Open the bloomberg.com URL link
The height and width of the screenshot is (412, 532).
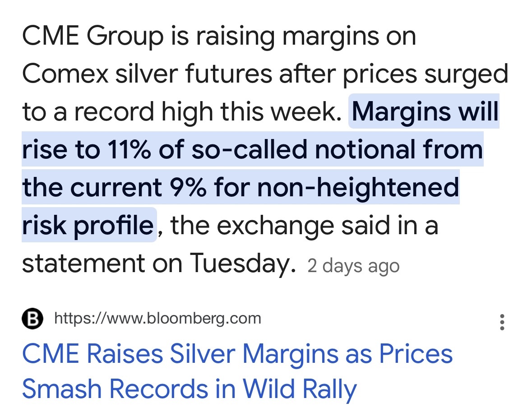coord(158,319)
